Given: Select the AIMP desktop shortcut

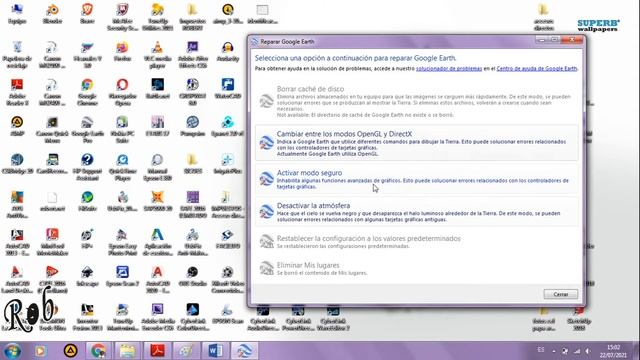Looking at the screenshot, I should click(17, 127).
